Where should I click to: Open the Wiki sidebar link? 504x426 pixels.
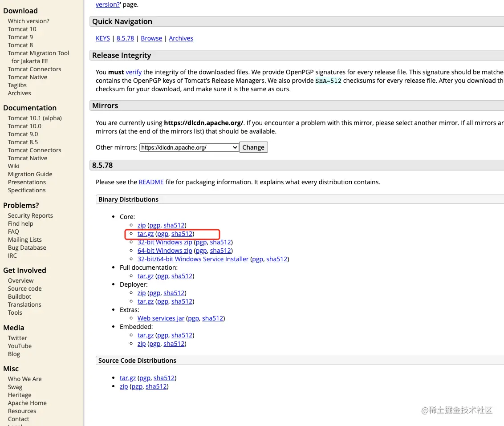(x=13, y=166)
